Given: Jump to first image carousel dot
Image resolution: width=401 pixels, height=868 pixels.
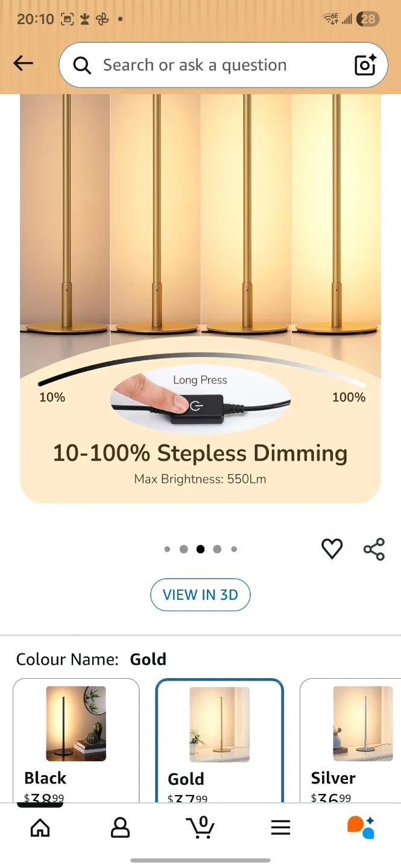Looking at the screenshot, I should (x=167, y=549).
